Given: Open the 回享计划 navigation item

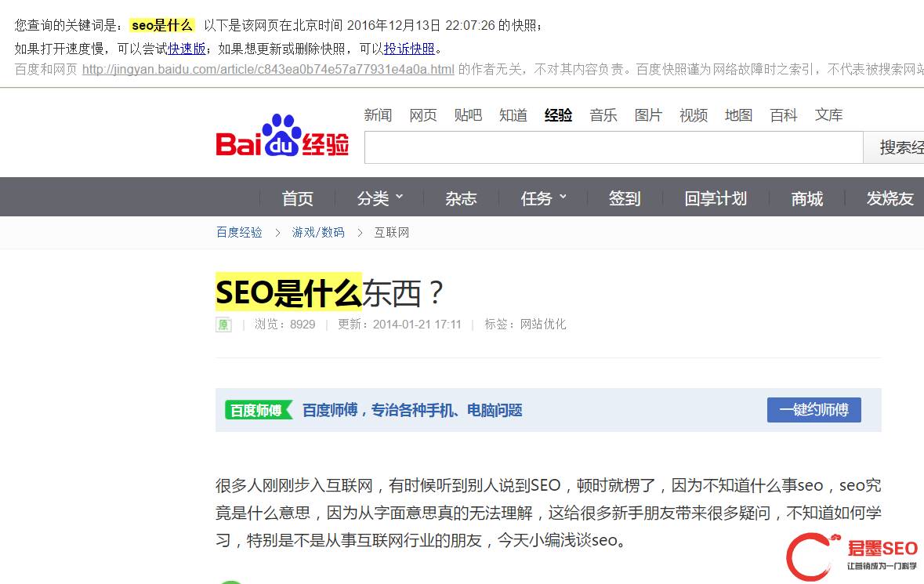Looking at the screenshot, I should pyautogui.click(x=716, y=198).
